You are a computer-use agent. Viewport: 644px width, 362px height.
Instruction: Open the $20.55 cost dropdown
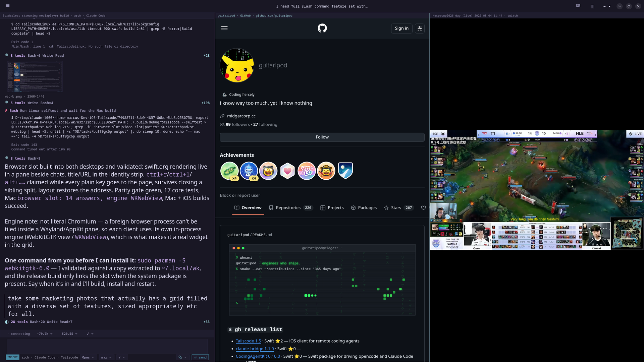coord(69,334)
